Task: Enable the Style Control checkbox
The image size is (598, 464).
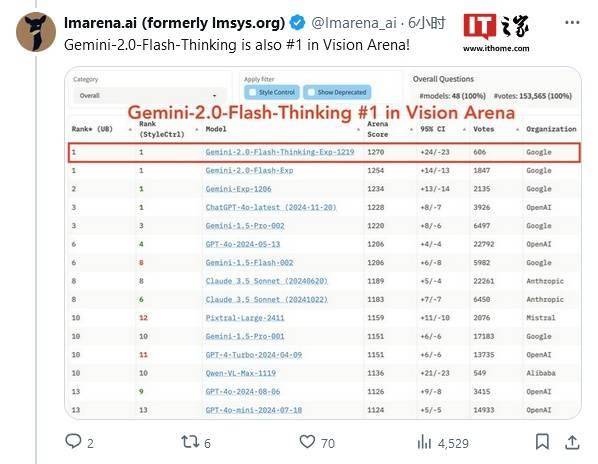Action: point(252,92)
